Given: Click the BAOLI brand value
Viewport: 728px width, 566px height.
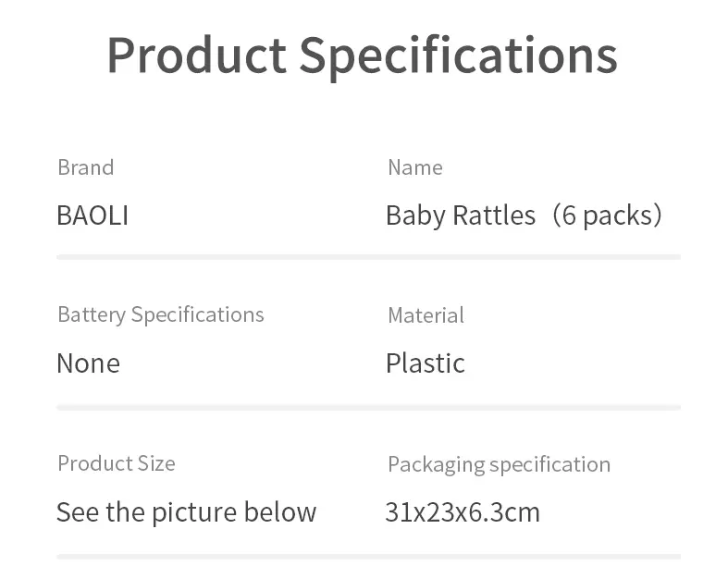Looking at the screenshot, I should (x=93, y=215).
